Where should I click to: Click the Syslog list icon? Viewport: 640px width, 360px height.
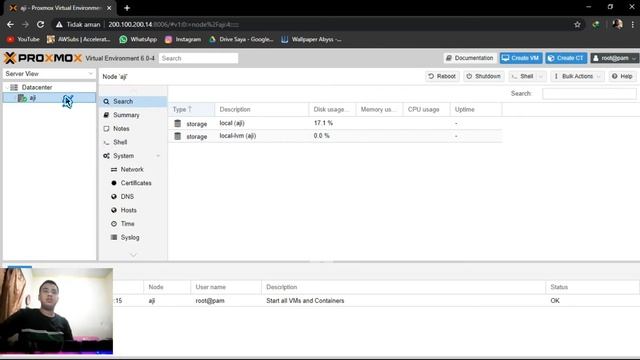[x=114, y=238]
